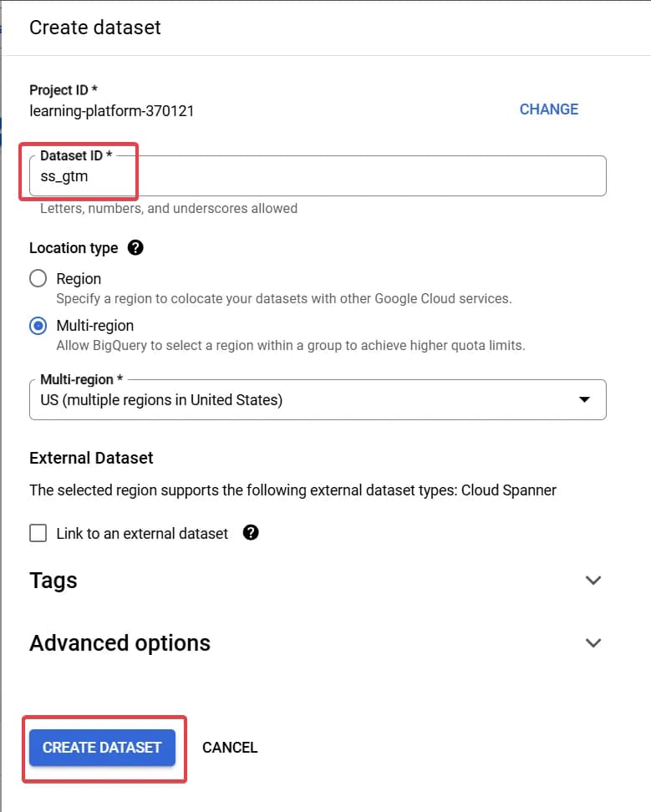
Task: Click the Link to an external dataset label
Action: click(142, 533)
